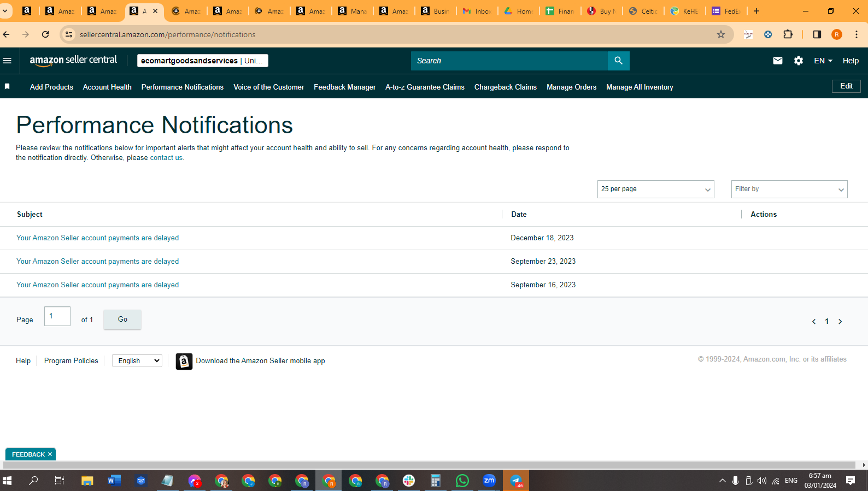The height and width of the screenshot is (491, 868).
Task: Open Voice of the Customer
Action: pos(269,87)
